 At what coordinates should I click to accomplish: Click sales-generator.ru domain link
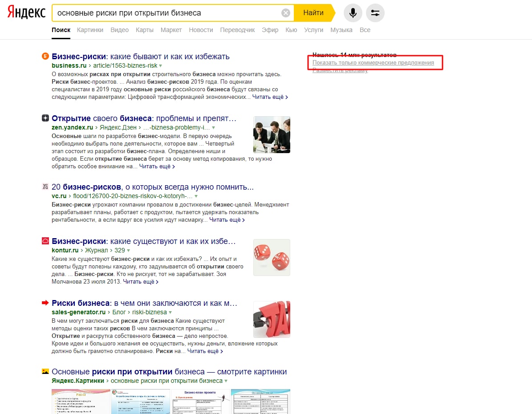(x=78, y=312)
